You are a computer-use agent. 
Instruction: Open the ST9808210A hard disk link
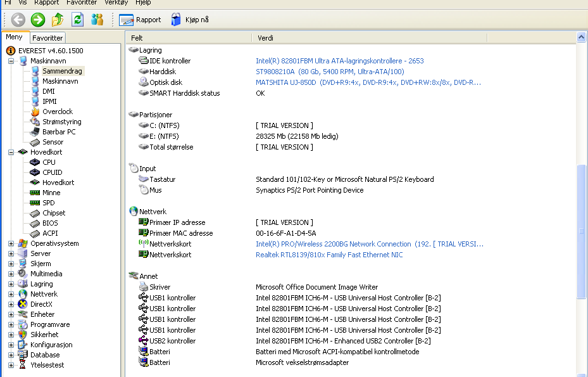(x=329, y=72)
